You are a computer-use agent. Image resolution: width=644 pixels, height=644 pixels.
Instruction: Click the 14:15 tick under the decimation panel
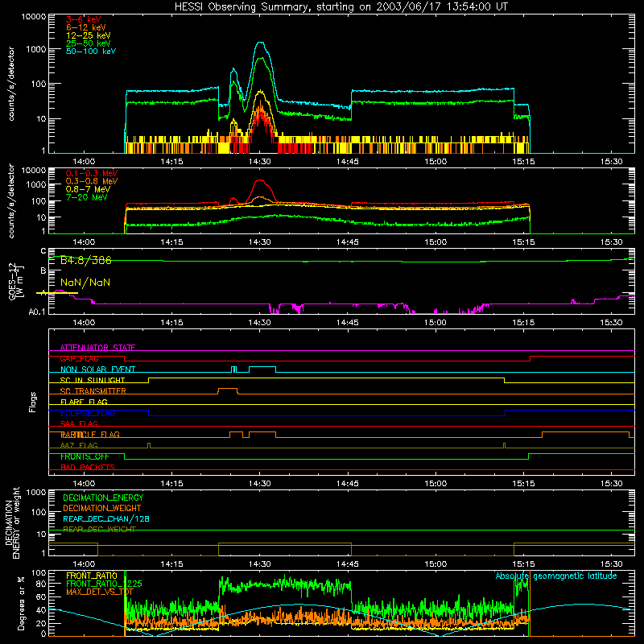click(x=171, y=564)
